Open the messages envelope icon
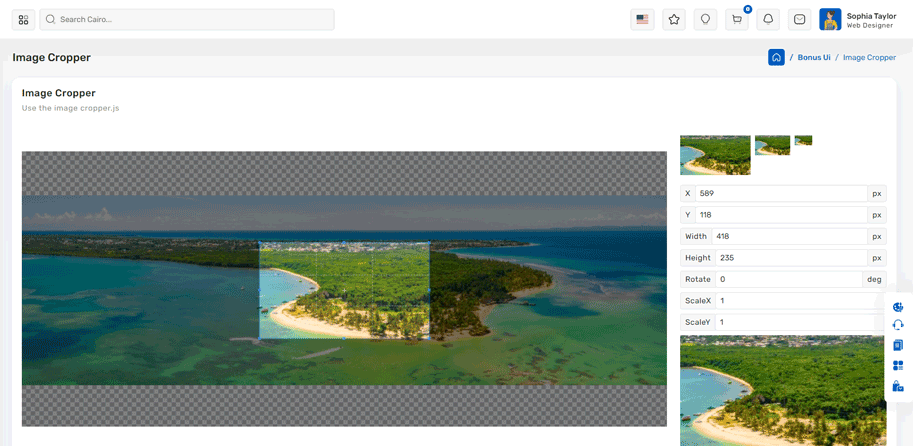The image size is (913, 446). (x=800, y=19)
